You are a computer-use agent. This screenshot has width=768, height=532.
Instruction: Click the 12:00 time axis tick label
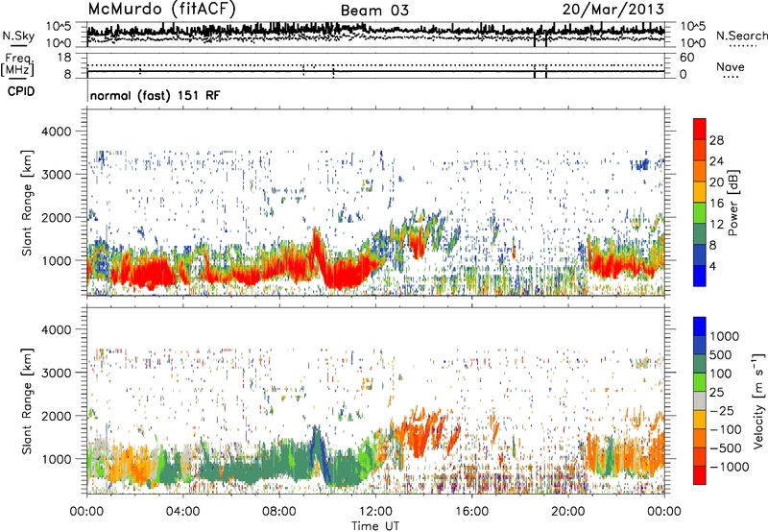coord(375,512)
